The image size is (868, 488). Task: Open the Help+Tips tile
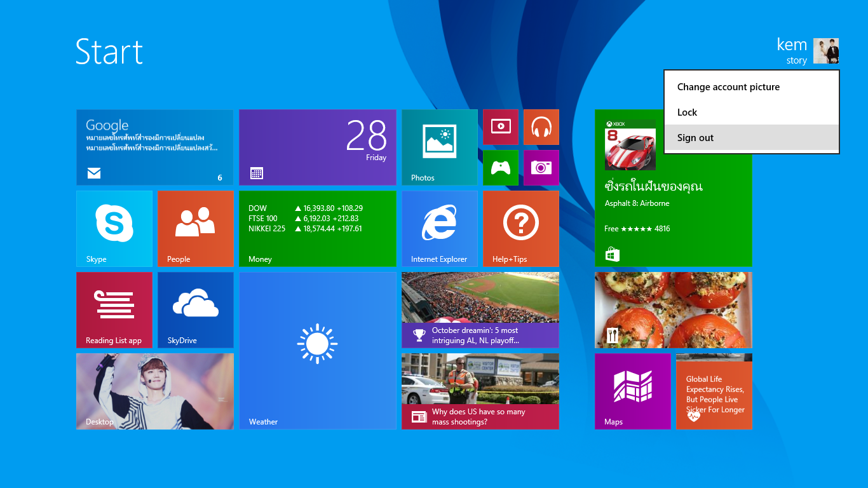521,229
